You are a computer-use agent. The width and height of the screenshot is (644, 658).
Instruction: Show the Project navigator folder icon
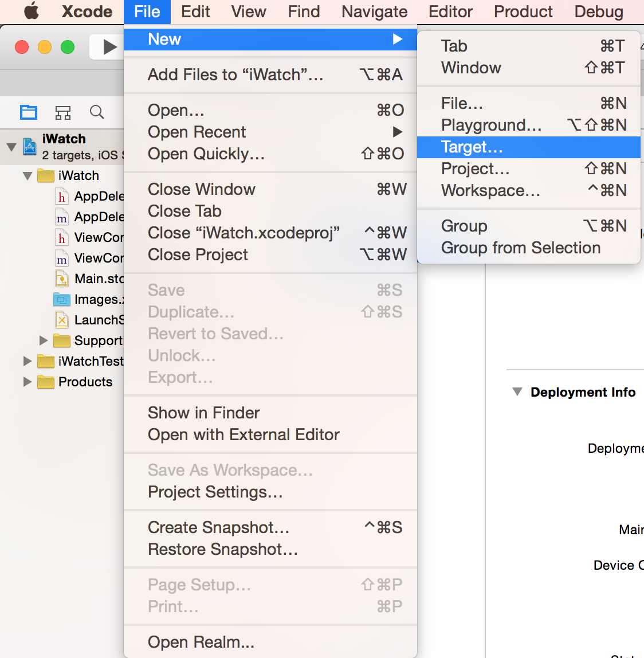click(x=29, y=112)
